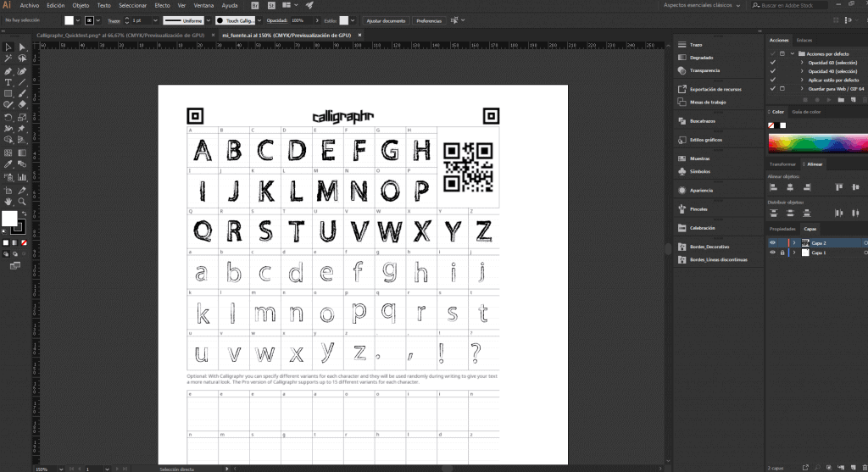
Task: Select the Eraser tool
Action: tap(22, 104)
